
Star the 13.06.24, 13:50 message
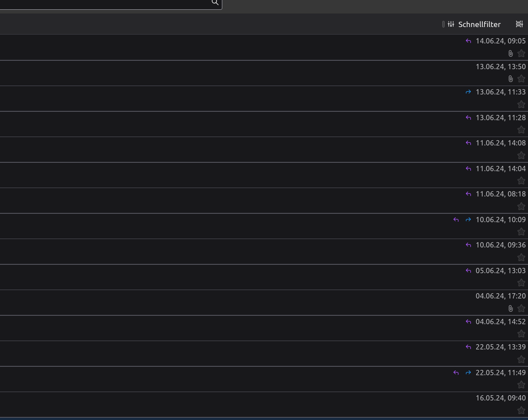click(521, 79)
